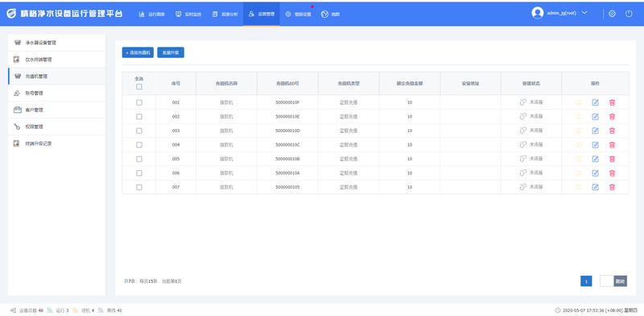
Task: Select 充值机管理 in sidebar
Action: 56,77
